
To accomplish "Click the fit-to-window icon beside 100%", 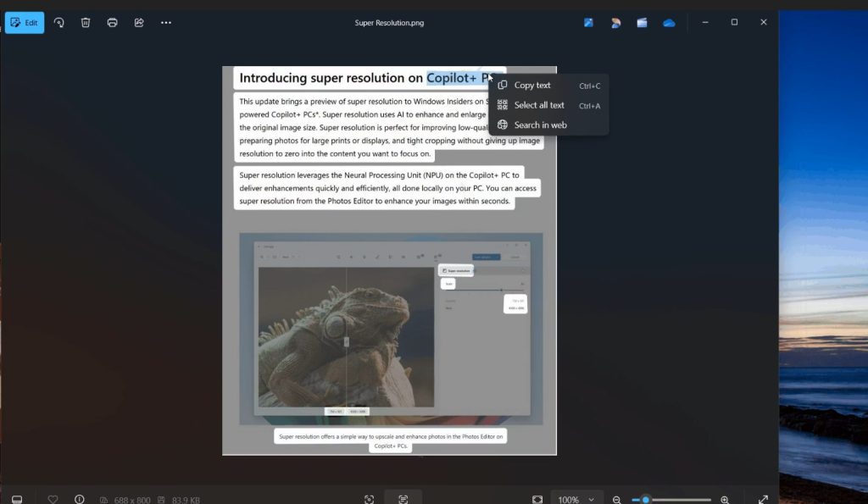I will point(537,500).
